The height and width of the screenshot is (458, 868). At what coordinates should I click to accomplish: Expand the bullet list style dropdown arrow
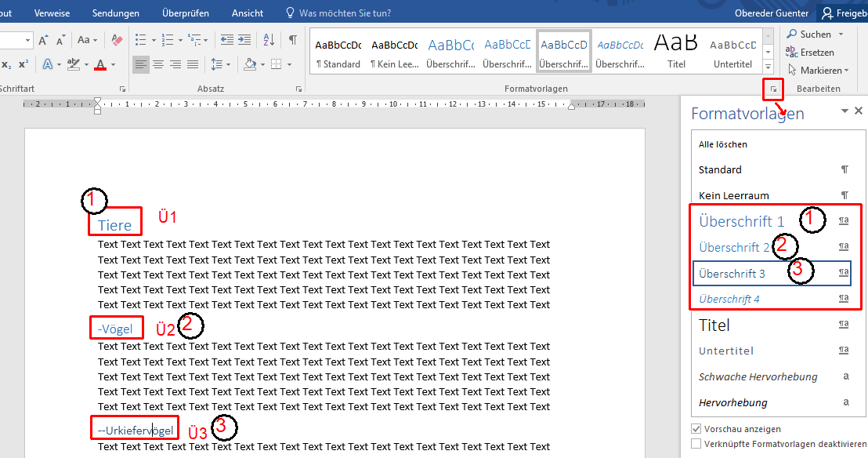coord(154,40)
